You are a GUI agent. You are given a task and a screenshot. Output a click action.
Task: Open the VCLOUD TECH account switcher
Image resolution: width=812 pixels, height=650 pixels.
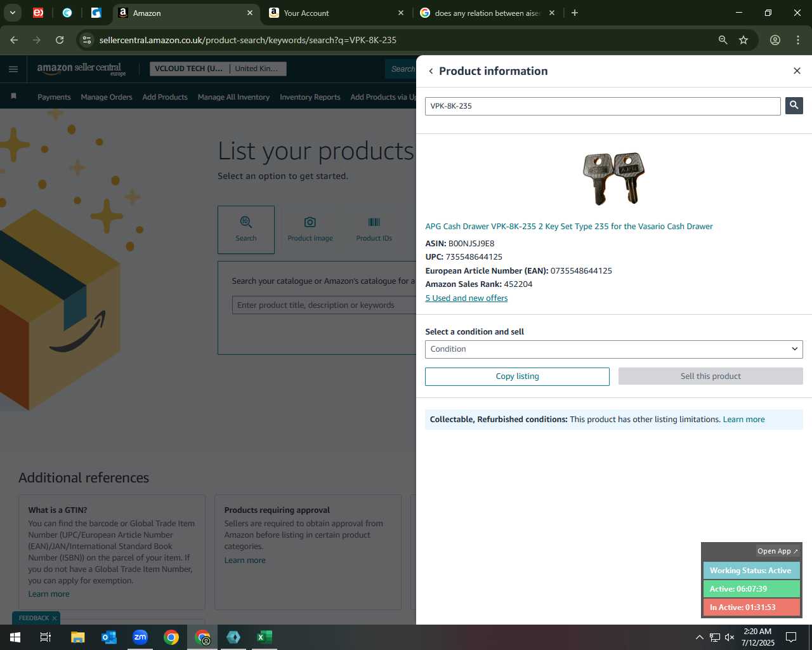[x=189, y=69]
